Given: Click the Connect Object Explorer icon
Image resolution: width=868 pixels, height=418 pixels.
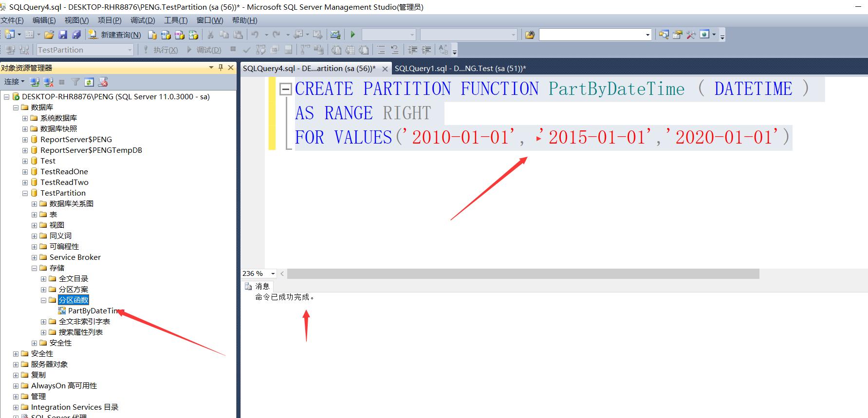Looking at the screenshot, I should (35, 82).
